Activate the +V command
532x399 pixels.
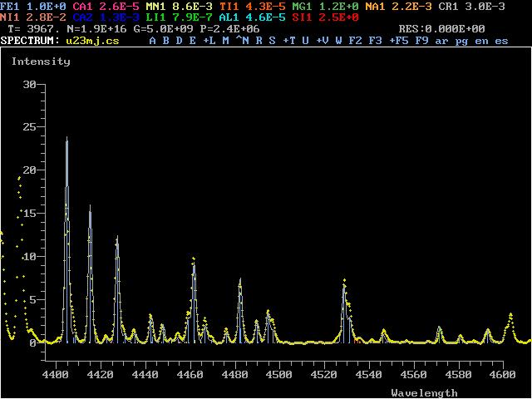323,41
